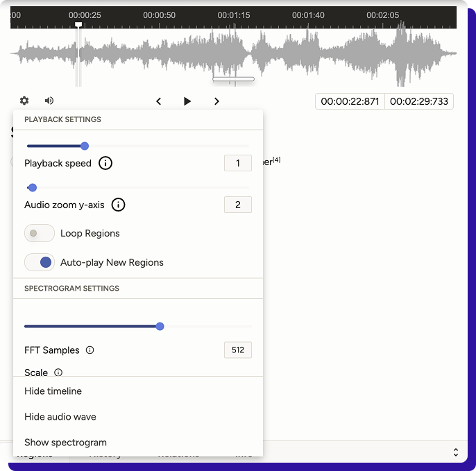Go to the next region arrow
Screen dimensions: 476x471
click(216, 101)
